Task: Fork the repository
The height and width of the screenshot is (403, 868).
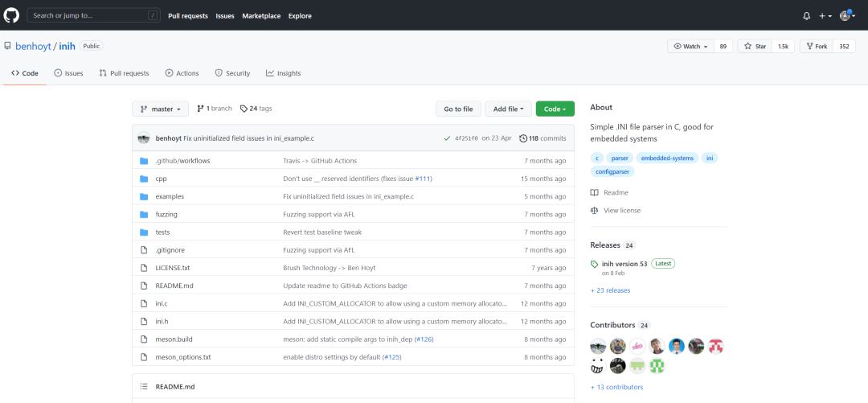Action: [817, 47]
